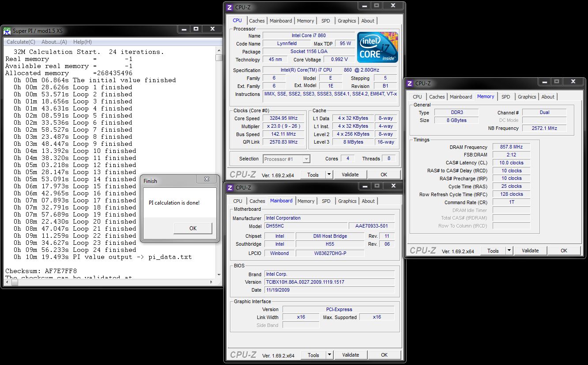This screenshot has height=365, width=588.
Task: Click the Command Rate value 1T
Action: [511, 202]
